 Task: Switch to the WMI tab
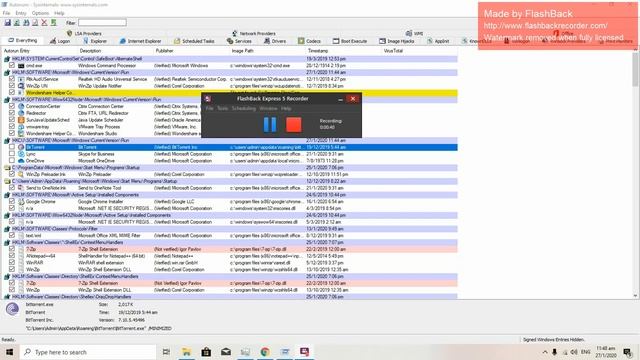[415, 33]
